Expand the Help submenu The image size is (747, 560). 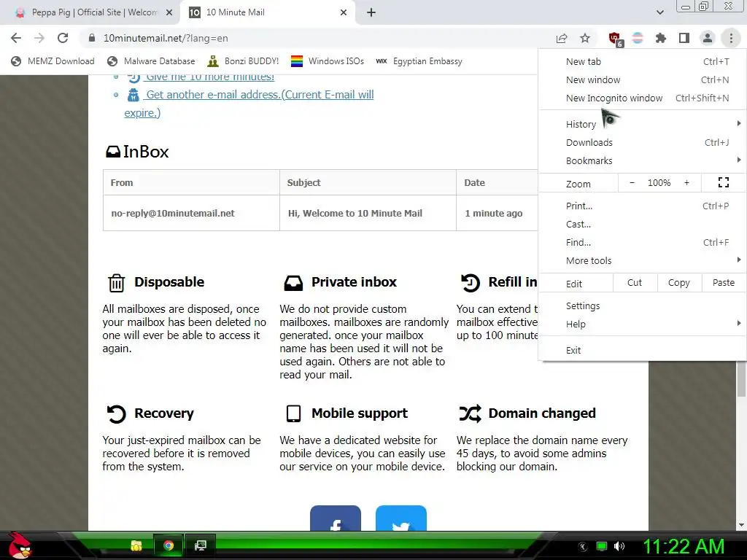[x=642, y=324]
